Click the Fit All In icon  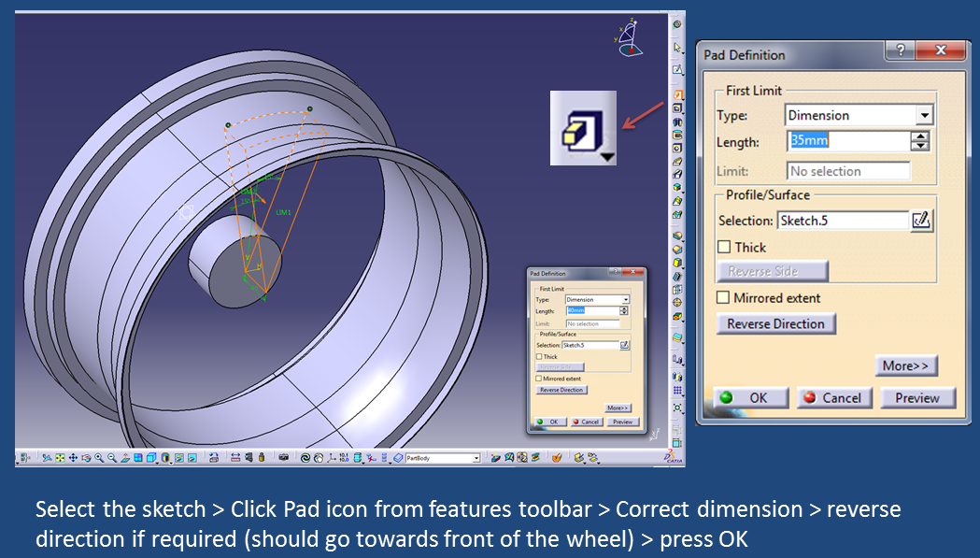click(x=60, y=457)
